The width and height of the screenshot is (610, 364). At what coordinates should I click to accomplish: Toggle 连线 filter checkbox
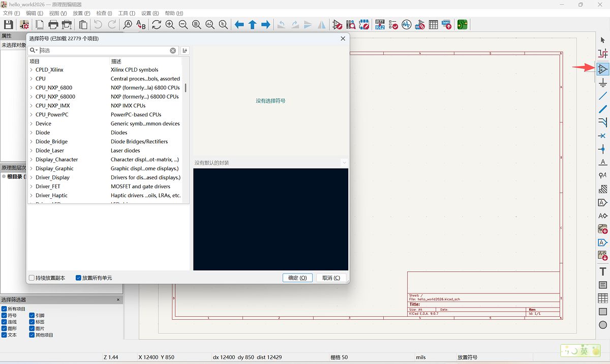pos(4,322)
